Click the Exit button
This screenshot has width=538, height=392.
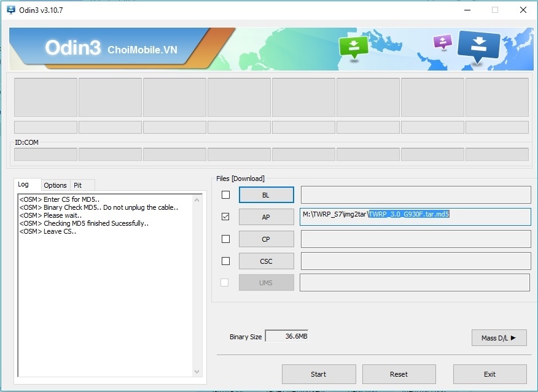point(489,374)
